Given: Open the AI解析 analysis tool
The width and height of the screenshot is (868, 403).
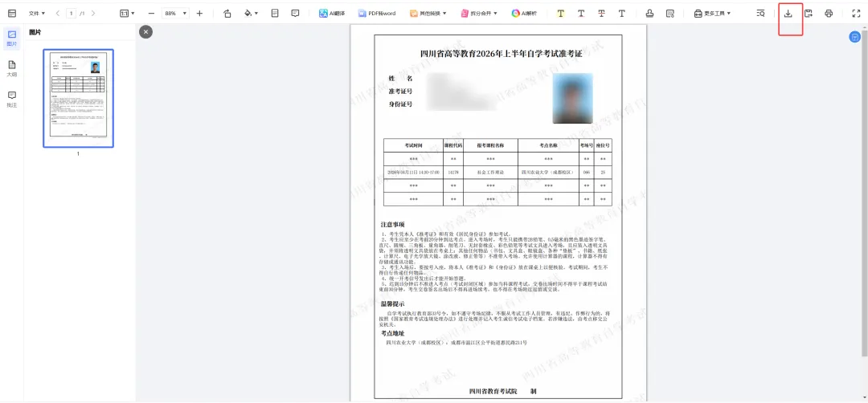Looking at the screenshot, I should 524,14.
